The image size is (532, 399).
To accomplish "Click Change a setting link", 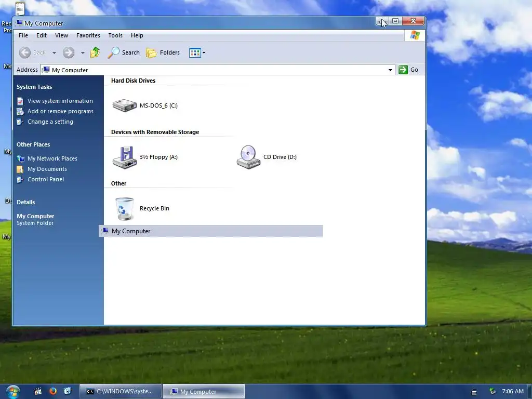I will [x=50, y=122].
